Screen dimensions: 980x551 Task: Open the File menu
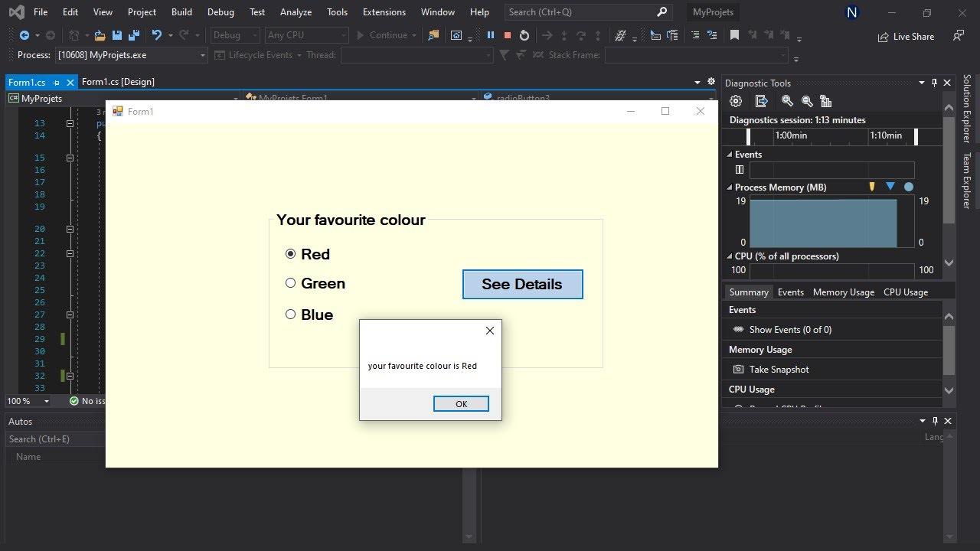tap(41, 12)
